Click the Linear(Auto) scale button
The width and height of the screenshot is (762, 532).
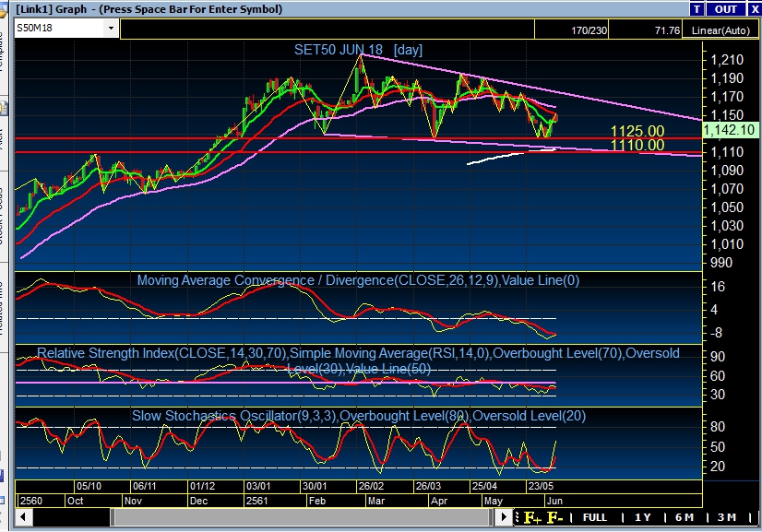coord(720,30)
